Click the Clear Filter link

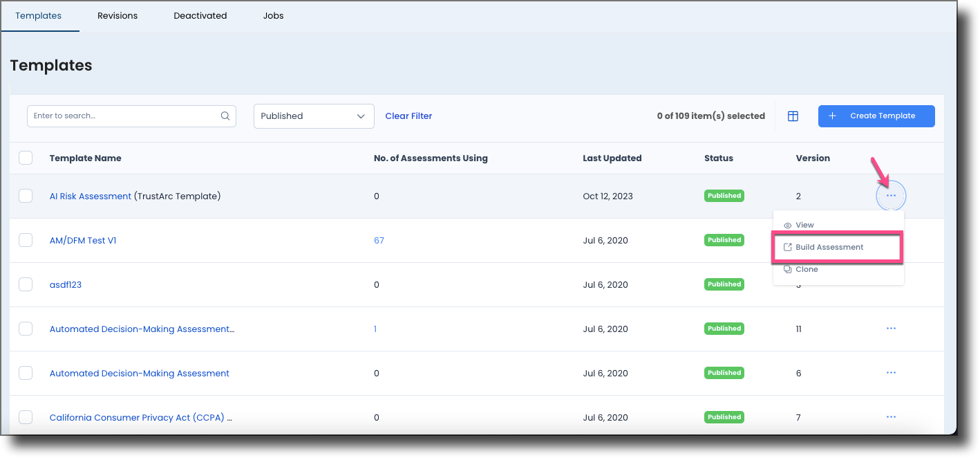[408, 116]
